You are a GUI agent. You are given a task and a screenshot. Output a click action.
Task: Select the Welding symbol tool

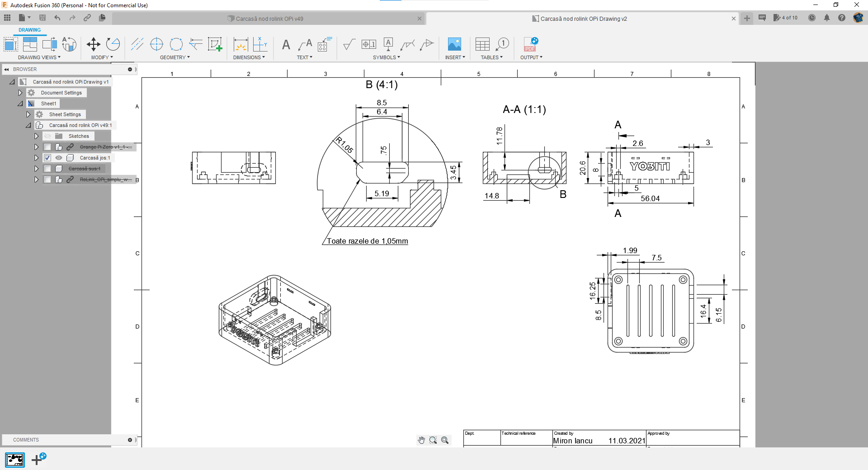[407, 44]
